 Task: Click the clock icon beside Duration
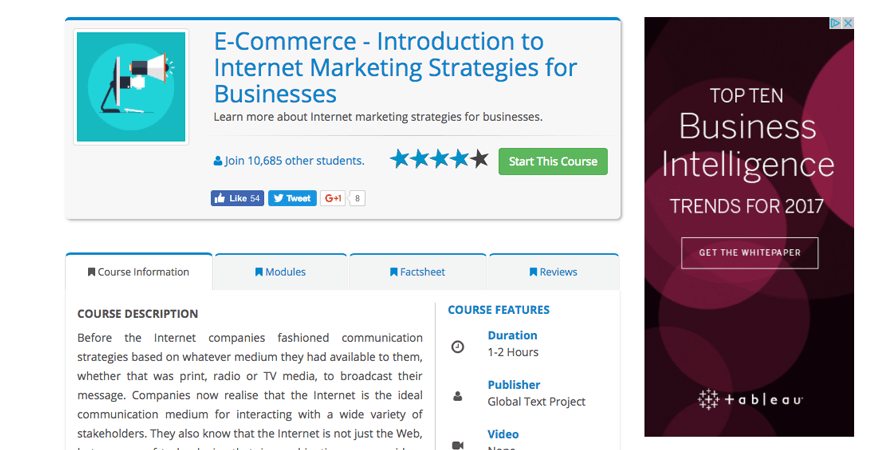coord(458,347)
